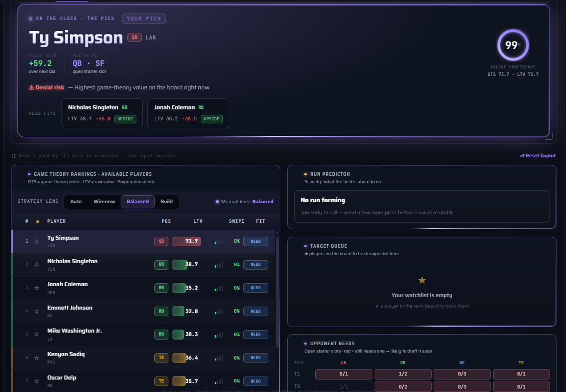
Task: Click T1 TE 0/1 needs cell
Action: click(521, 374)
